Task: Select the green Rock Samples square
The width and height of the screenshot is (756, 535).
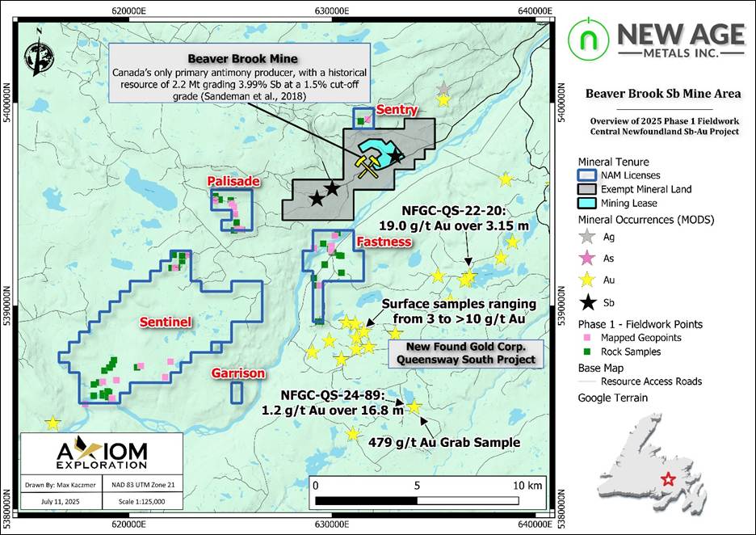Action: (586, 351)
